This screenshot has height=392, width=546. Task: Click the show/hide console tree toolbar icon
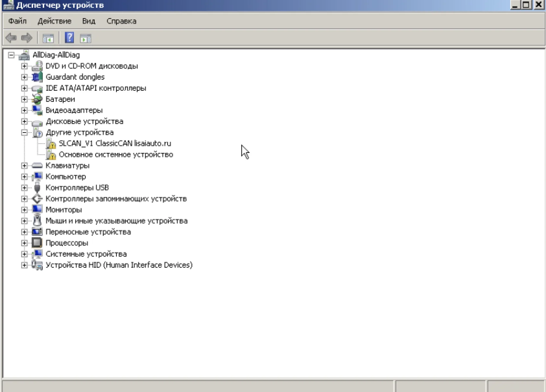[48, 39]
